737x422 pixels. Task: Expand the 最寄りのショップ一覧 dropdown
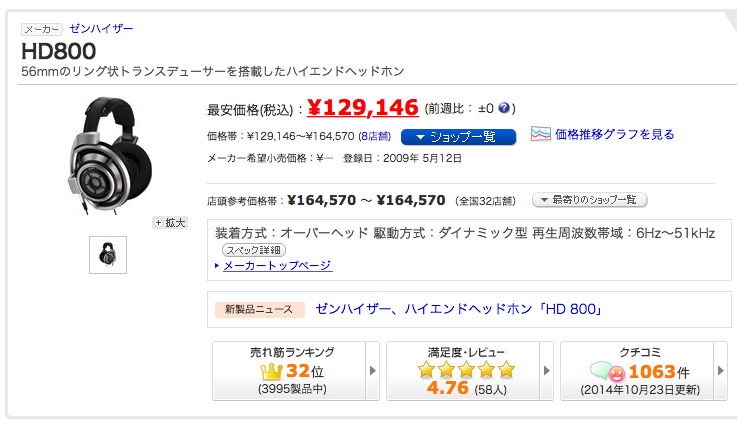(x=589, y=200)
